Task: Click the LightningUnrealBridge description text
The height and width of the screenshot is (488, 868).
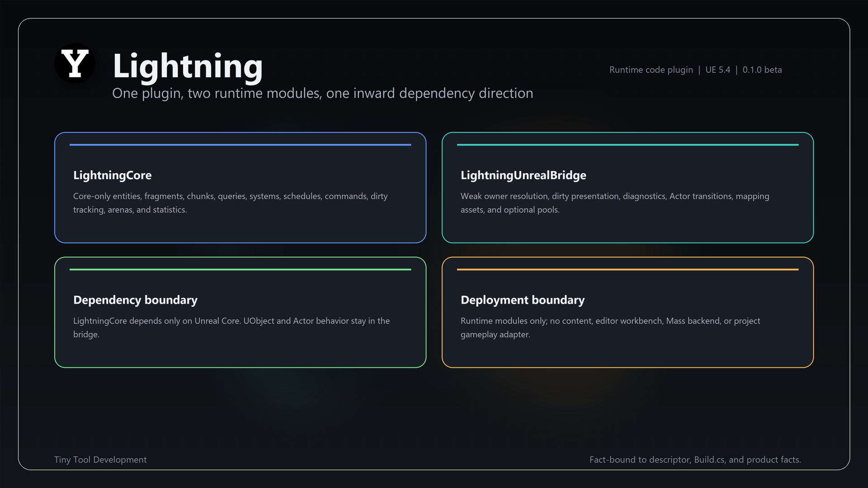Action: pos(615,203)
